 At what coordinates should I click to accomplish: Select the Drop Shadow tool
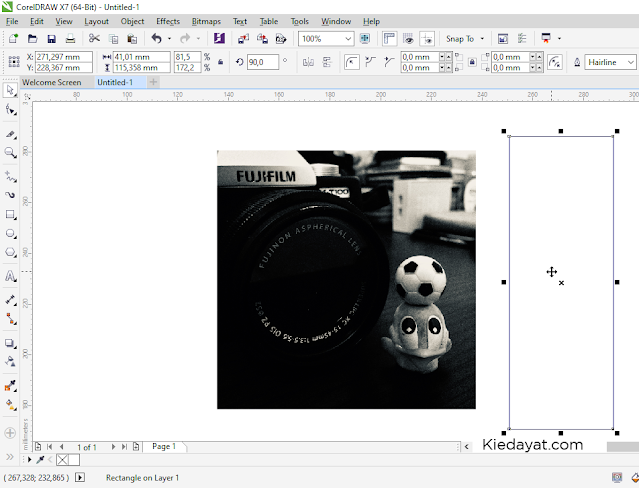10,343
